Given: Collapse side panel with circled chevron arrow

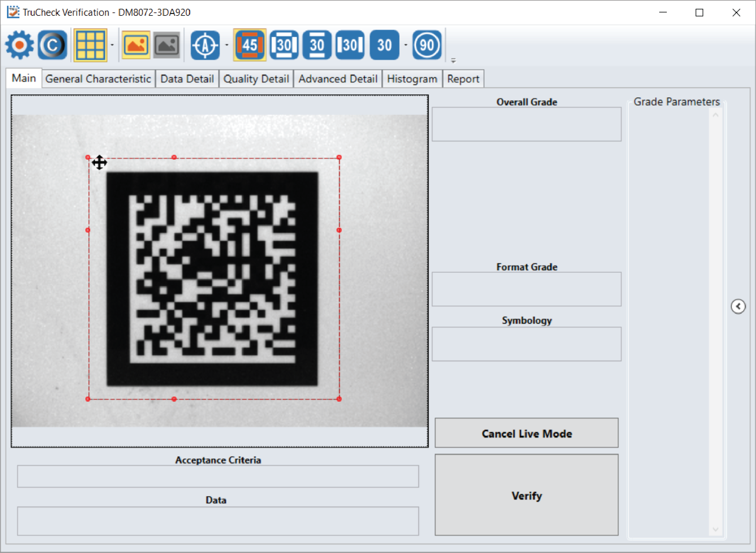Looking at the screenshot, I should pyautogui.click(x=738, y=306).
